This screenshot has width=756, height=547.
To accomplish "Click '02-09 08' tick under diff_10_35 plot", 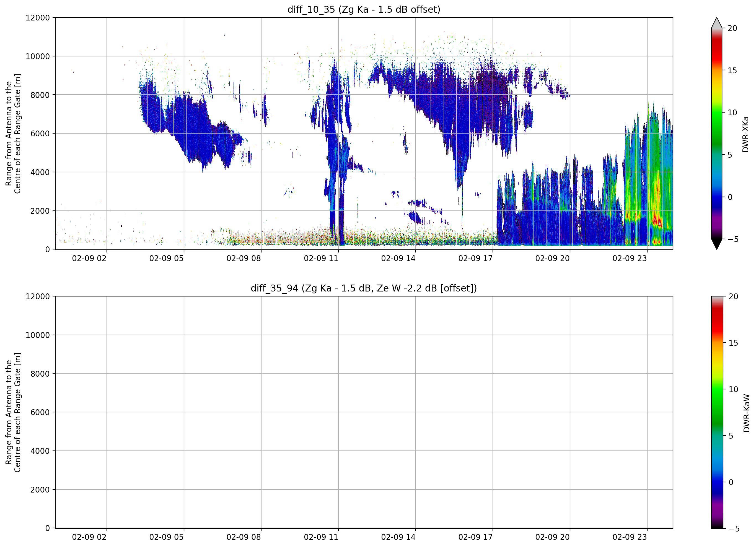I will [x=244, y=259].
